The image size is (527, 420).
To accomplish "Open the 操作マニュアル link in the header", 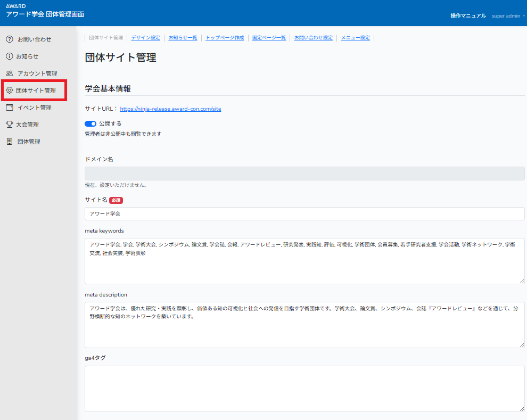I will point(468,16).
